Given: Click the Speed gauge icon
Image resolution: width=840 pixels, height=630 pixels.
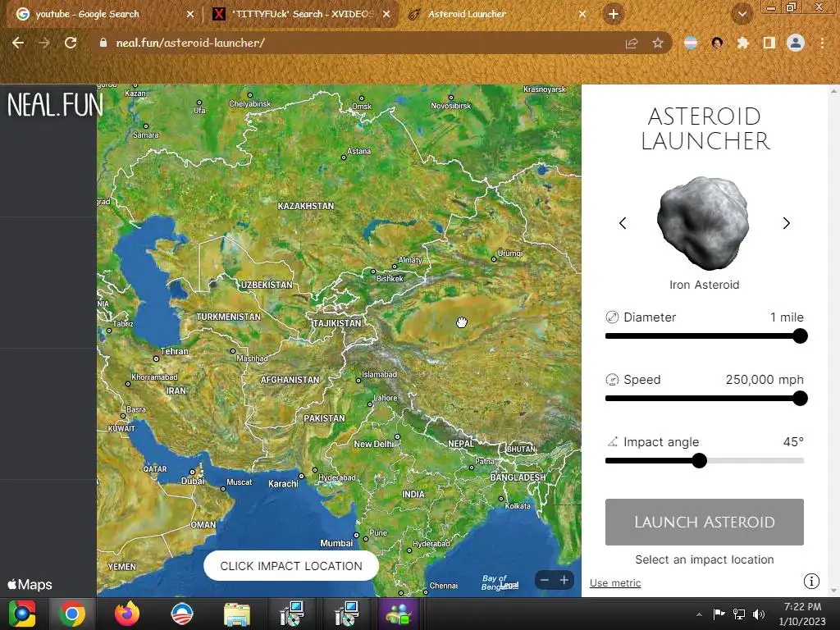Looking at the screenshot, I should click(x=612, y=379).
